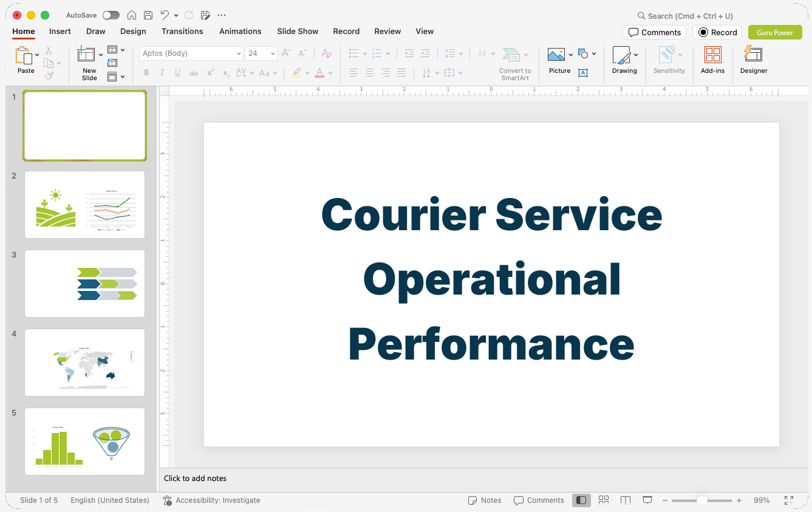The height and width of the screenshot is (512, 812).
Task: Align text to the left
Action: 354,73
